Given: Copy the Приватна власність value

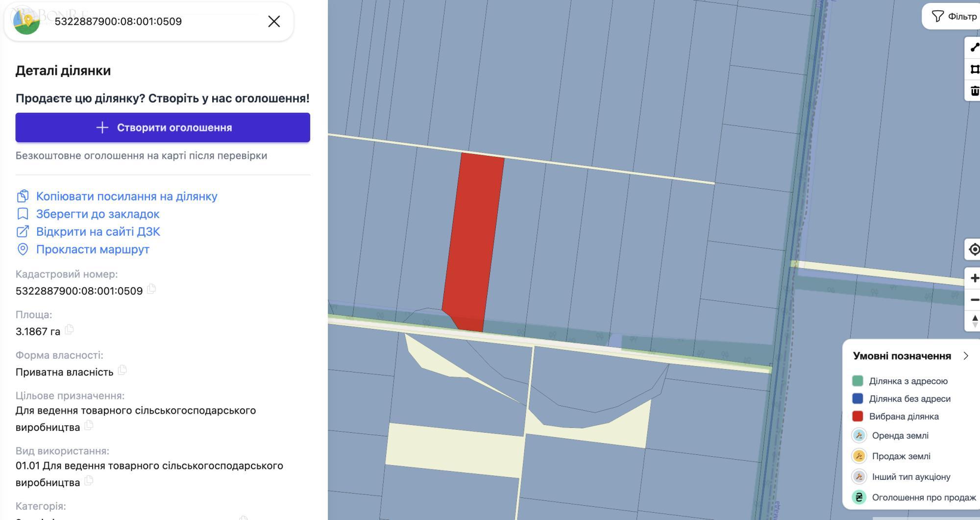Looking at the screenshot, I should 122,371.
